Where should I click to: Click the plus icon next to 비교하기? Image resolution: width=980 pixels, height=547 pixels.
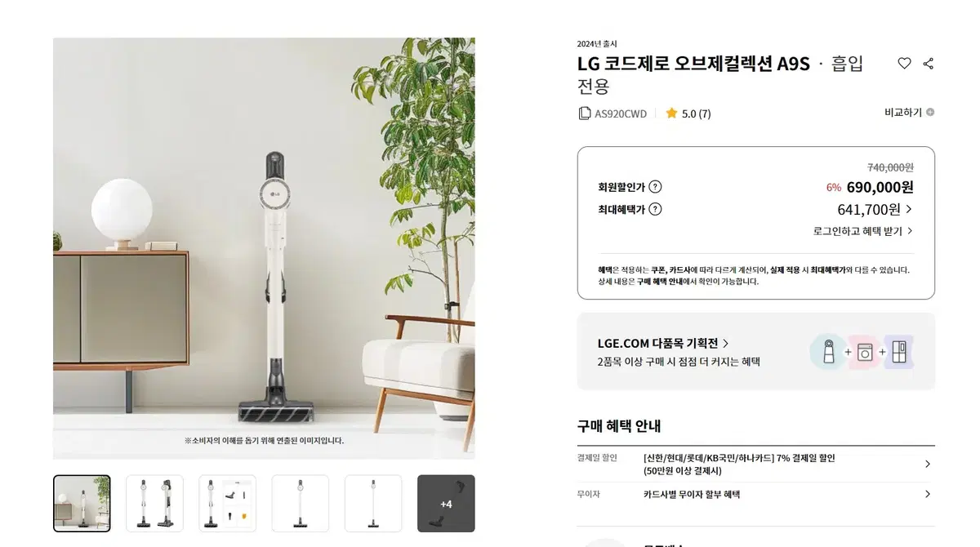click(x=930, y=113)
